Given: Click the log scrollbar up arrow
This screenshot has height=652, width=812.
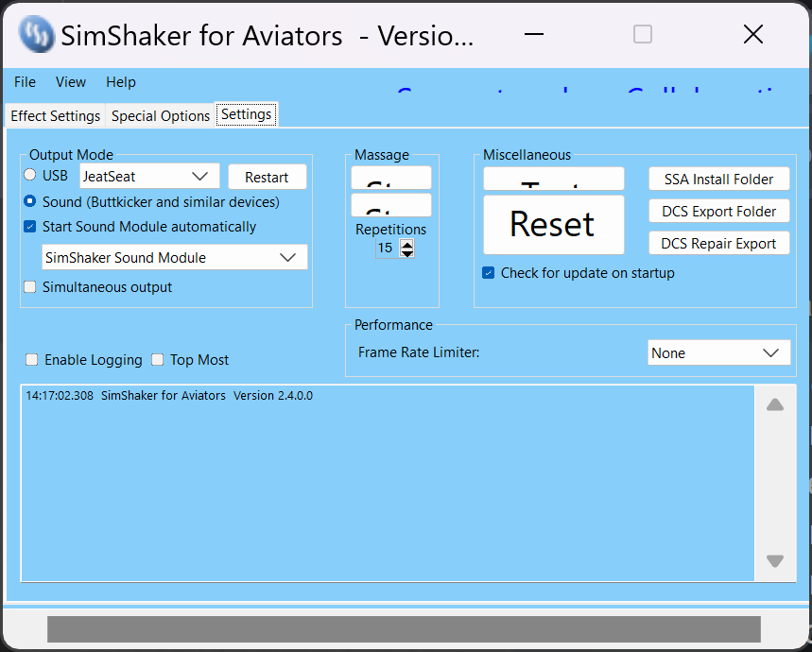Looking at the screenshot, I should coord(775,404).
